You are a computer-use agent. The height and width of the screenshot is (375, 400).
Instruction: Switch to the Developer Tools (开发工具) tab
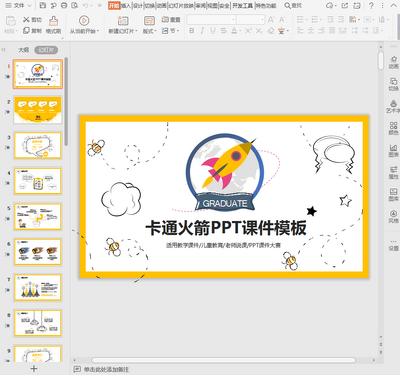[242, 6]
